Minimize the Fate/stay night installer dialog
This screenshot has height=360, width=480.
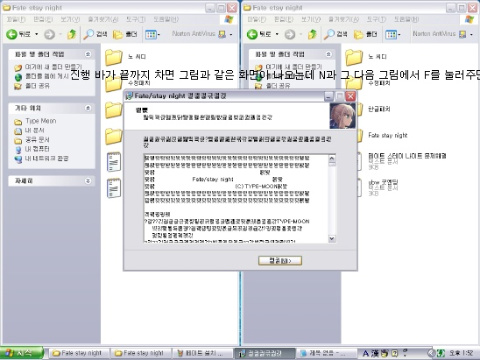[x=329, y=96]
